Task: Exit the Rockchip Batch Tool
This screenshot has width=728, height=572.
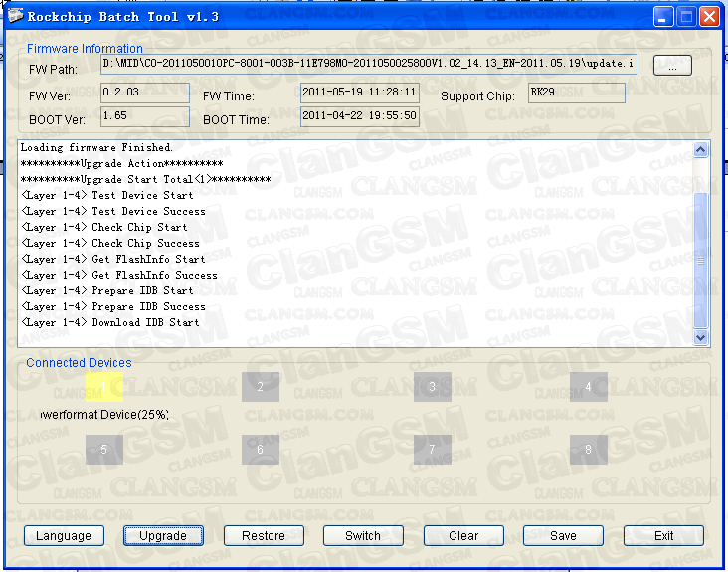Action: [x=663, y=535]
